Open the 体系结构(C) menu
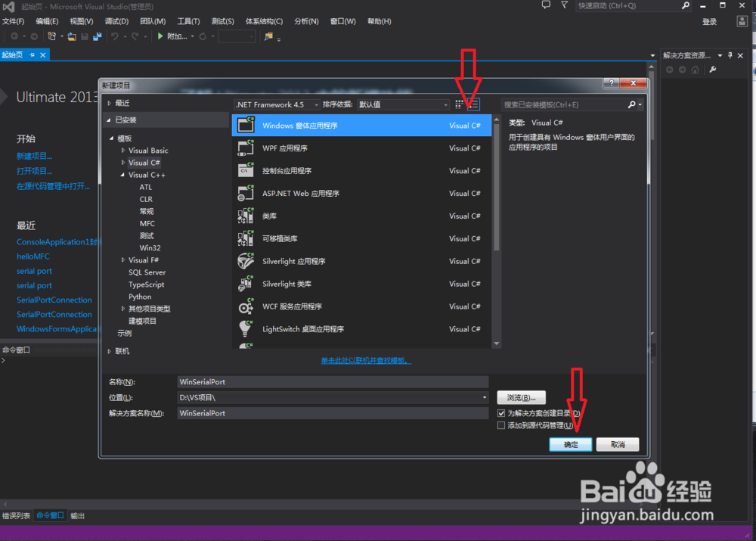Image resolution: width=756 pixels, height=541 pixels. [264, 21]
